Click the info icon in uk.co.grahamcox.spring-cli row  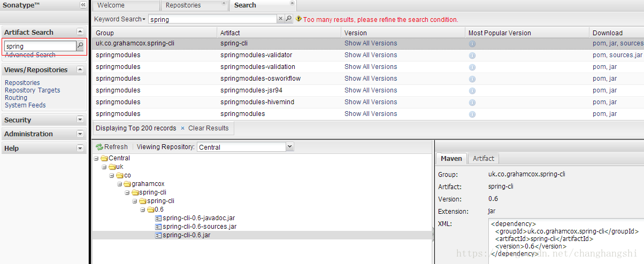[x=472, y=44]
